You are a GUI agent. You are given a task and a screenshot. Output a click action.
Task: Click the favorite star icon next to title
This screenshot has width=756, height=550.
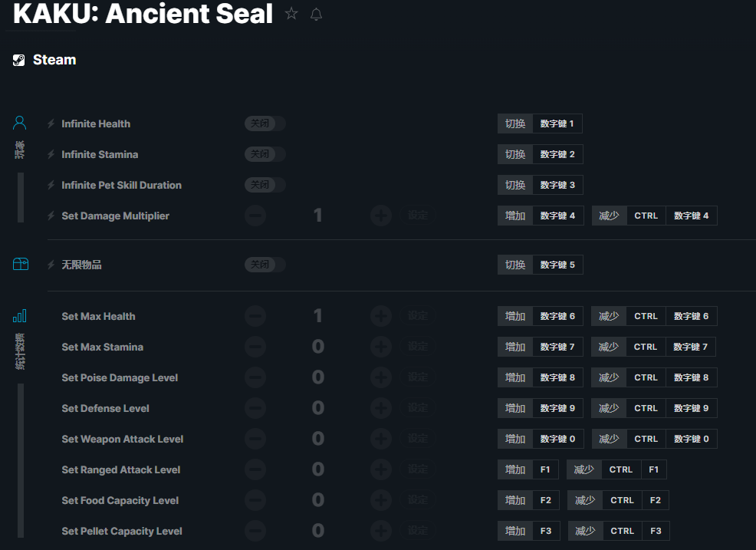[291, 14]
